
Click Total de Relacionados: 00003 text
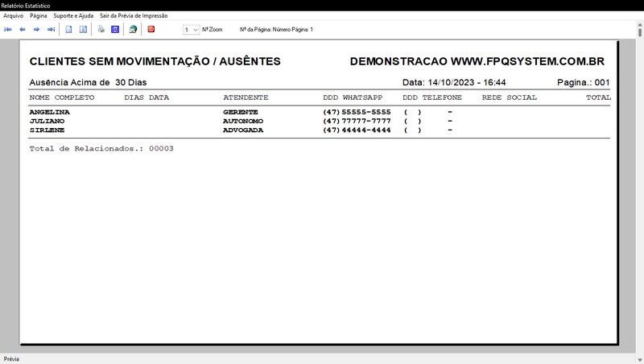coord(101,149)
